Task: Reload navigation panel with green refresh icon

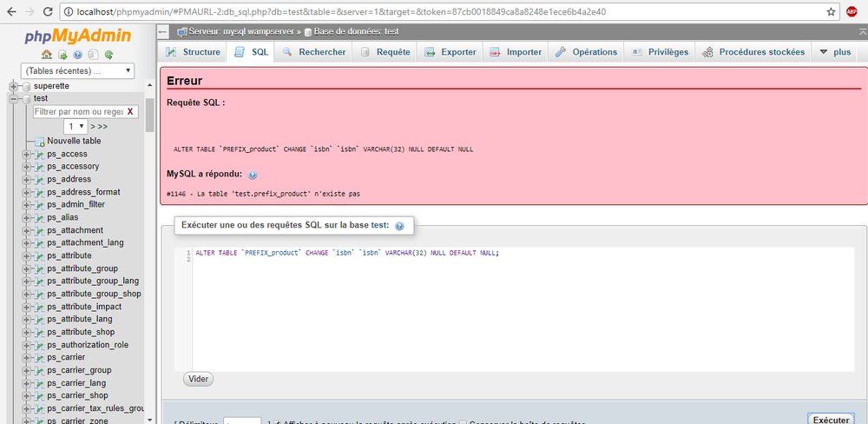Action: pyautogui.click(x=109, y=55)
